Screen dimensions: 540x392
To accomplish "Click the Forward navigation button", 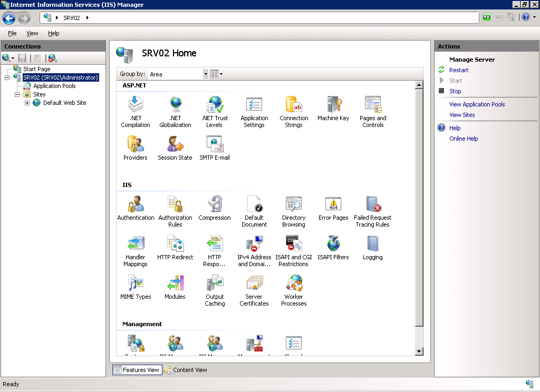I will [24, 18].
